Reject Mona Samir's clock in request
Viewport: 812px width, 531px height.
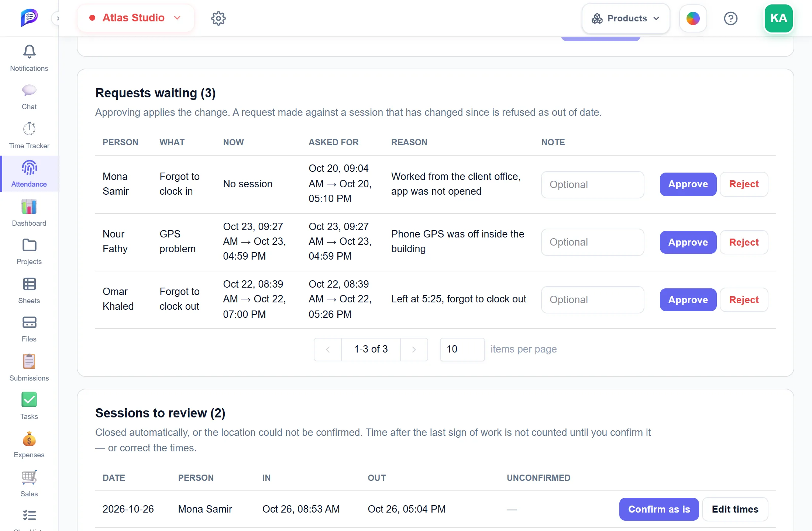click(x=744, y=184)
